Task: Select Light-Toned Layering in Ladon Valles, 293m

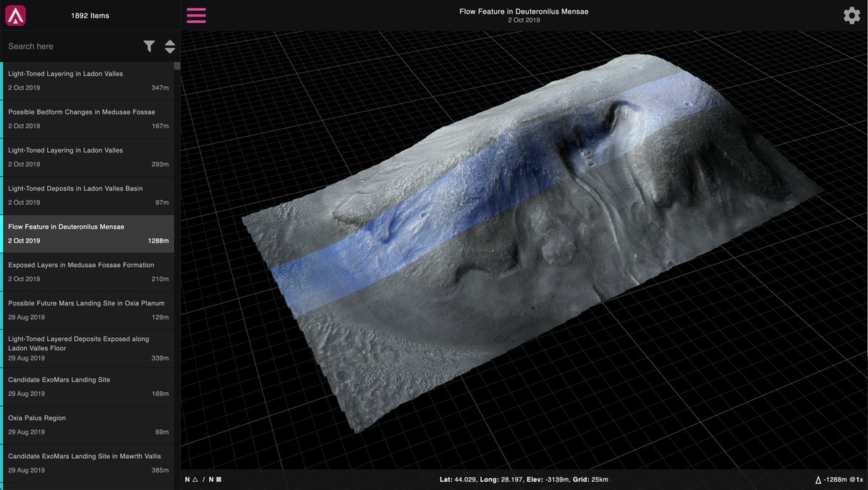Action: (88, 158)
